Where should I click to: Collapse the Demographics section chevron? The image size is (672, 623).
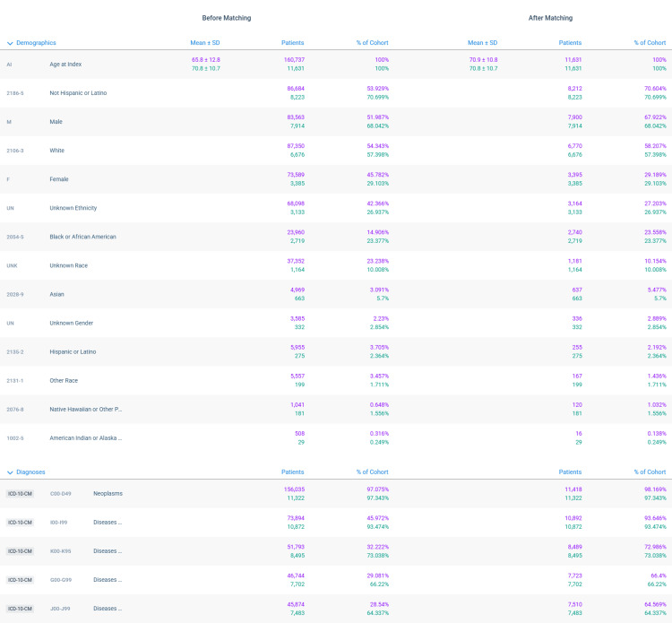[x=10, y=43]
